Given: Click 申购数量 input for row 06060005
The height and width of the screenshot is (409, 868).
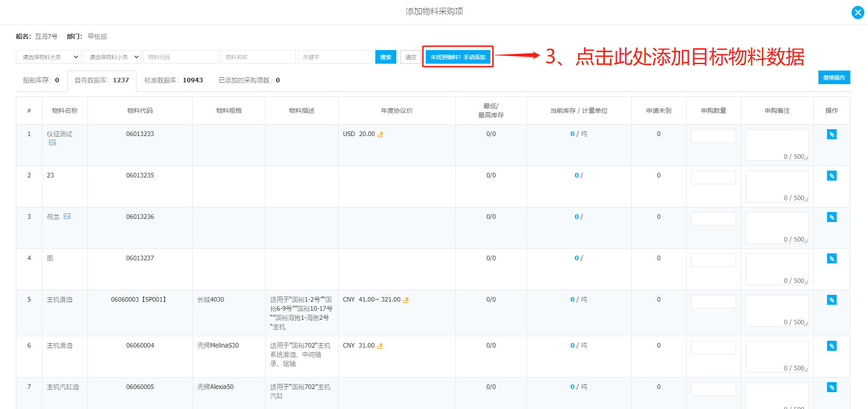Looking at the screenshot, I should click(x=713, y=389).
